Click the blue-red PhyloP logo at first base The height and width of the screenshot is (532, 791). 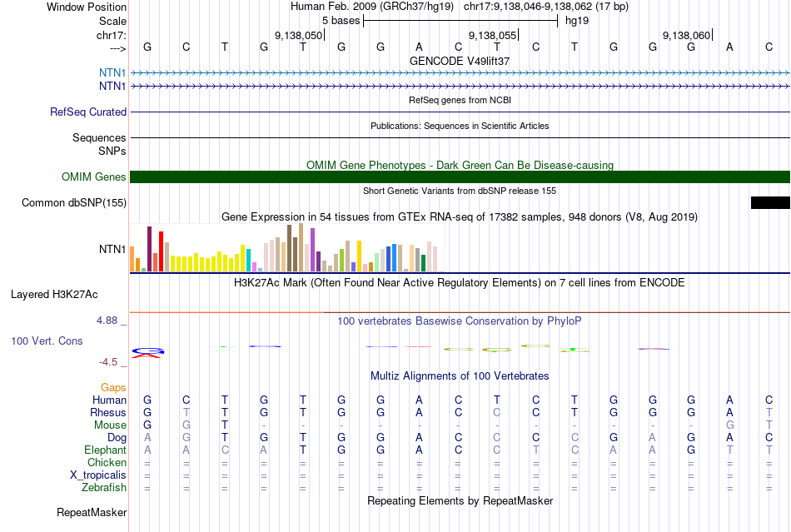click(148, 352)
